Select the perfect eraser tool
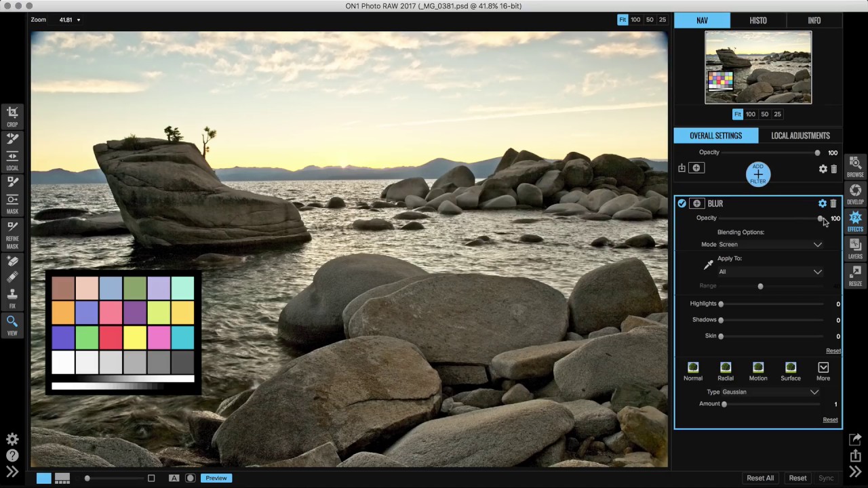The image size is (868, 488). (12, 261)
